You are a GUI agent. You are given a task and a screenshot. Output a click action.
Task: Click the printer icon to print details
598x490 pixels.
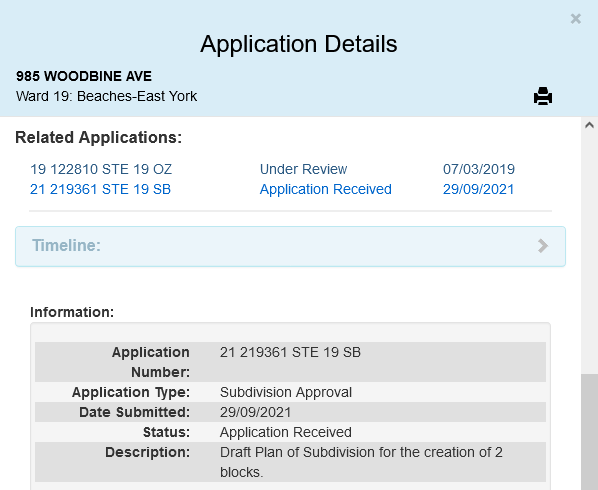click(543, 96)
